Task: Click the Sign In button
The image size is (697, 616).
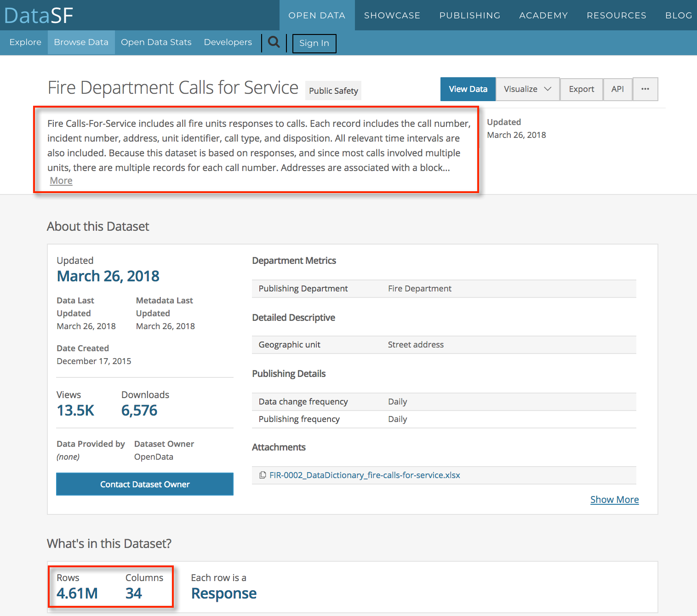Action: pyautogui.click(x=314, y=43)
